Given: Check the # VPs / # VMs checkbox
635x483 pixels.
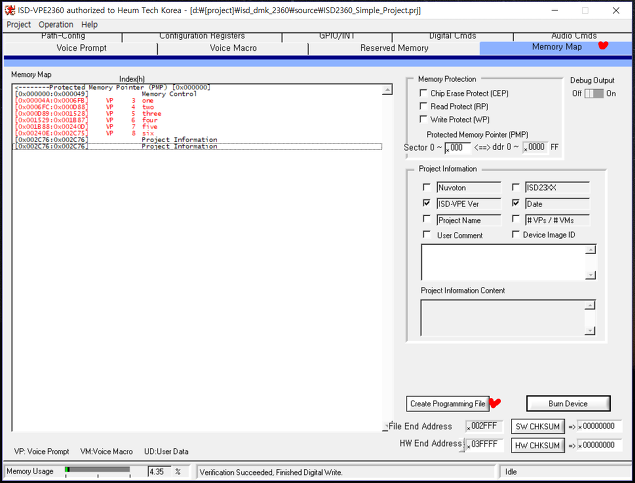Looking at the screenshot, I should (516, 219).
